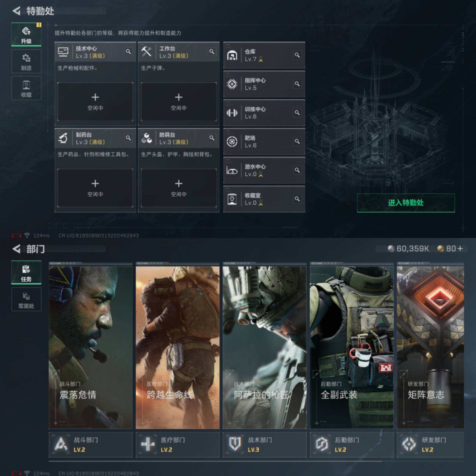Image resolution: width=476 pixels, height=476 pixels.
Task: Click the horizontal scrollbar under department cards
Action: 215,461
